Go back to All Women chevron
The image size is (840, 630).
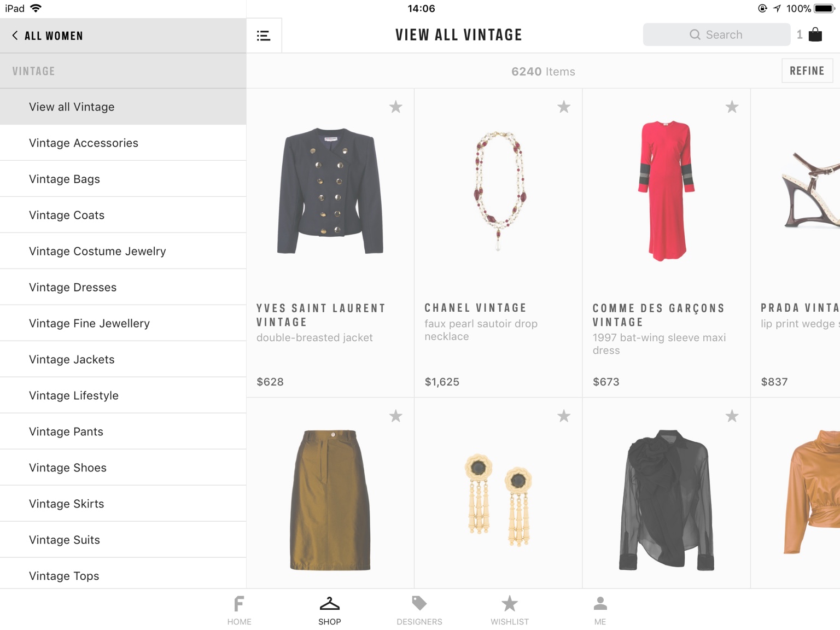(x=15, y=36)
